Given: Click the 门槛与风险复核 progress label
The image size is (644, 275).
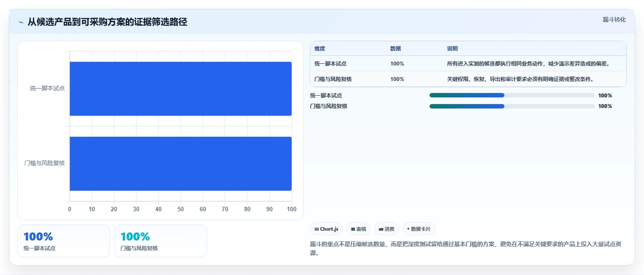Looking at the screenshot, I should (x=328, y=106).
